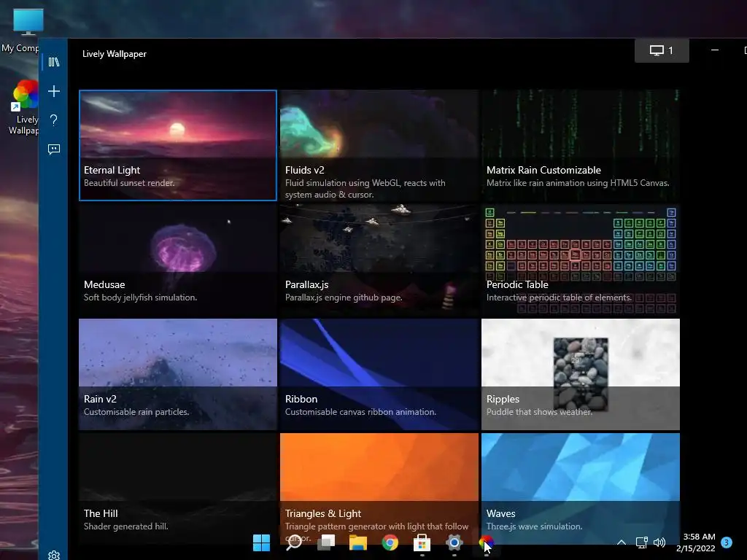Select the Waves wallpaper tile
The image size is (747, 560).
580,489
